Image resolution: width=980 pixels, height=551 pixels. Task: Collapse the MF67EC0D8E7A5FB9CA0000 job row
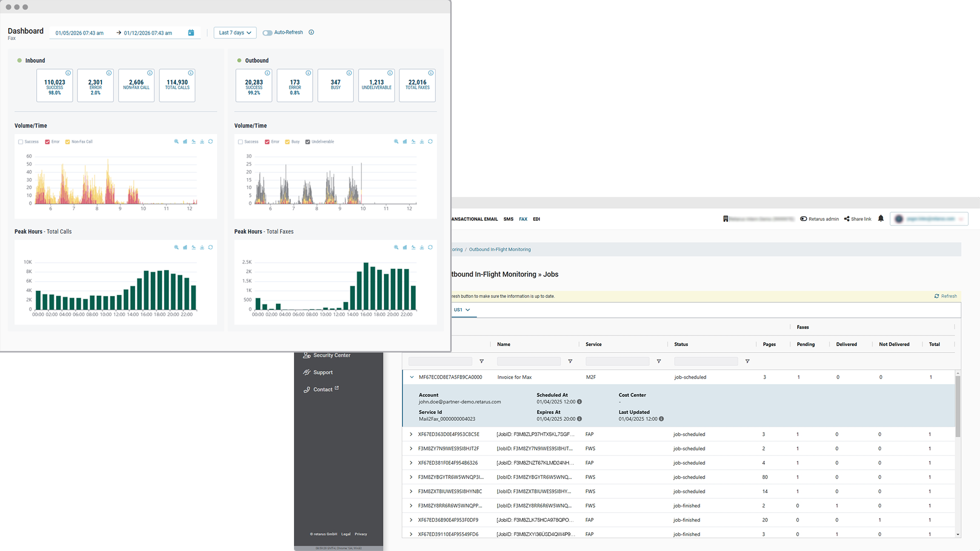(412, 377)
